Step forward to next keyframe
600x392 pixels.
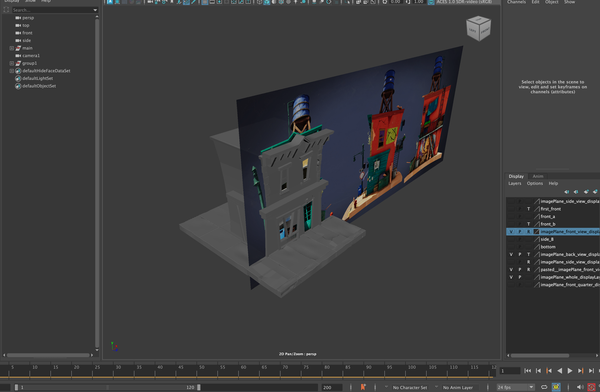580,371
